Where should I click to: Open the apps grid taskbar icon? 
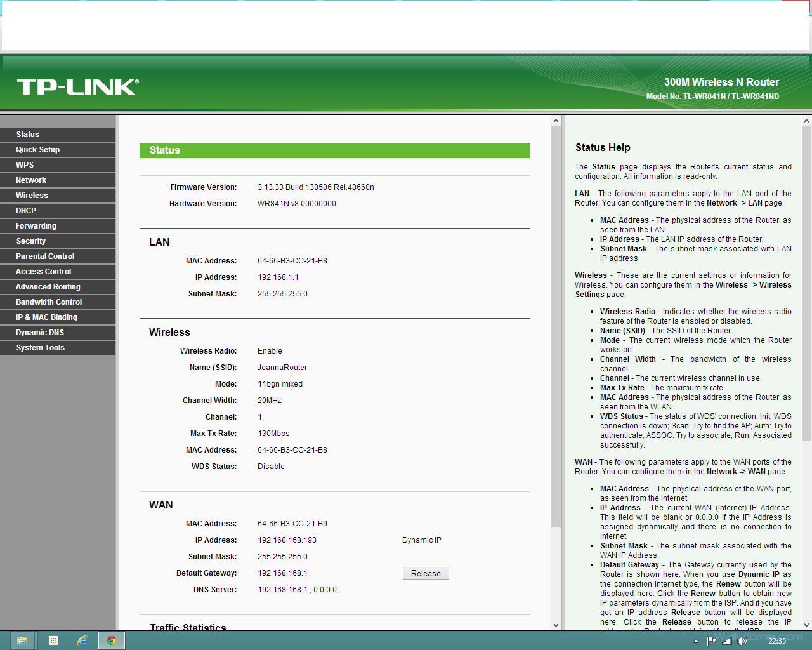point(53,640)
